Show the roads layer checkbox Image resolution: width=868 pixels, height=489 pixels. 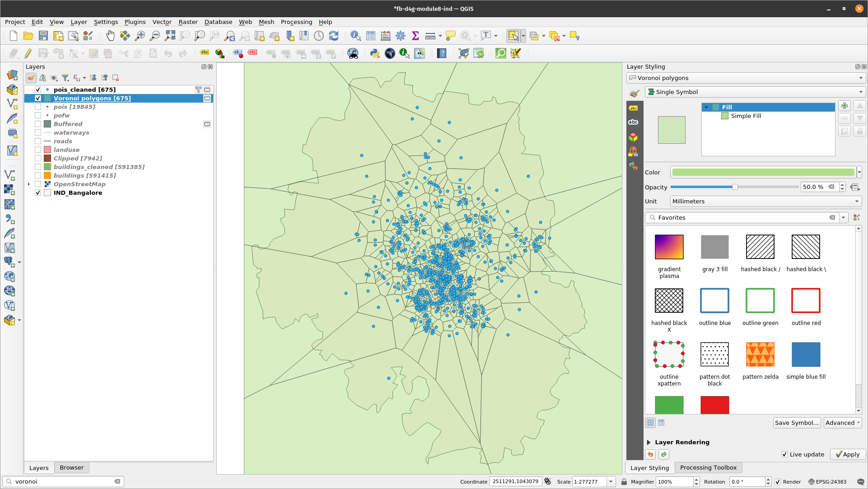[38, 141]
